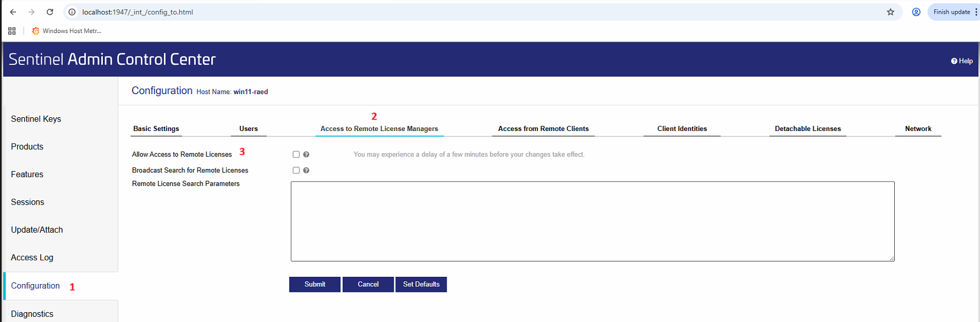Click Finish update button in browser
The height and width of the screenshot is (322, 980).
tap(951, 12)
